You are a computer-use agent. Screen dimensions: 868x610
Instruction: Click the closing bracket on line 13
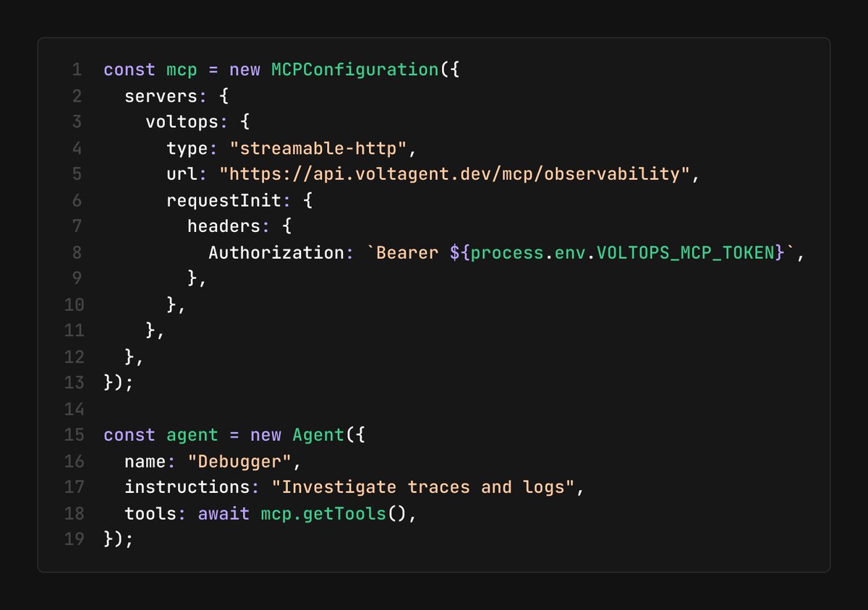coord(119,383)
